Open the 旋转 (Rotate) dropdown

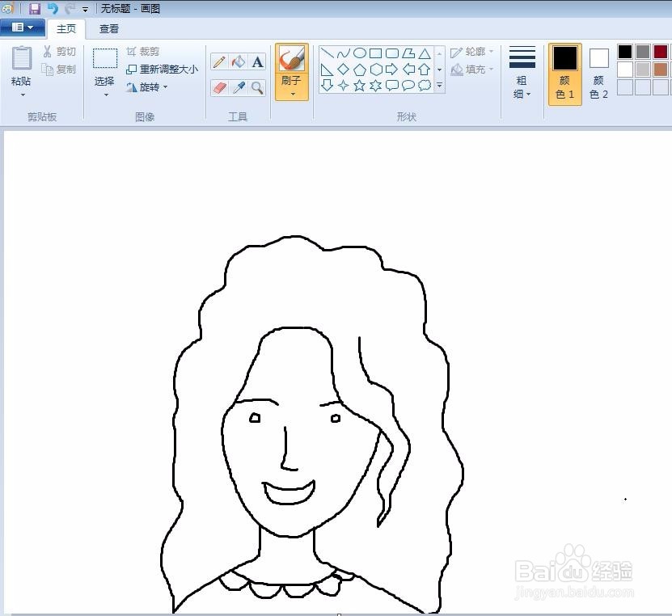164,87
